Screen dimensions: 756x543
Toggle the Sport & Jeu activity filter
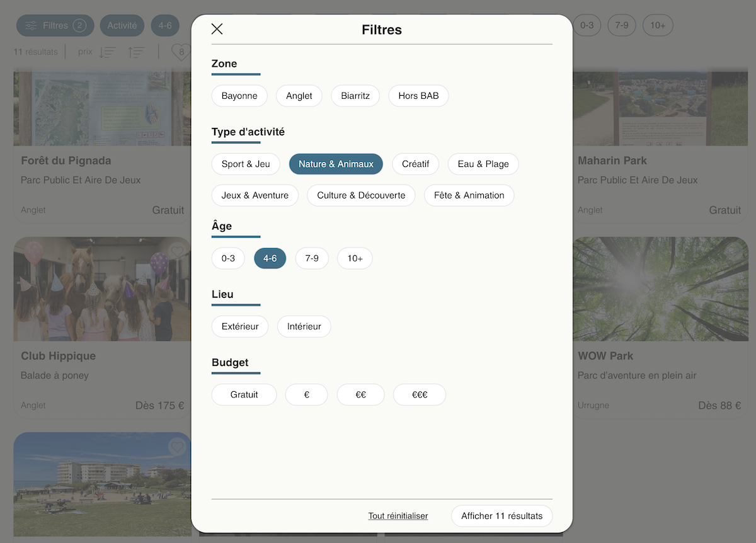(x=246, y=164)
